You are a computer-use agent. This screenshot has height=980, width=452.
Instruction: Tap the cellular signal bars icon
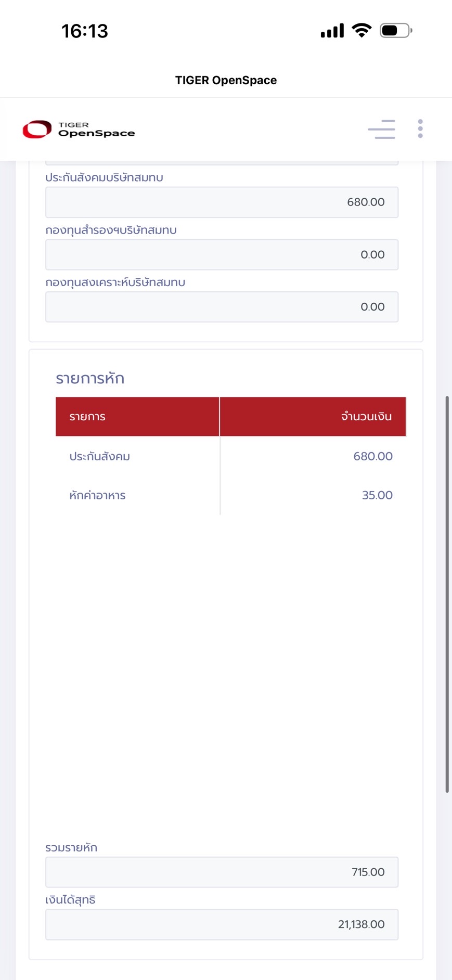point(332,31)
